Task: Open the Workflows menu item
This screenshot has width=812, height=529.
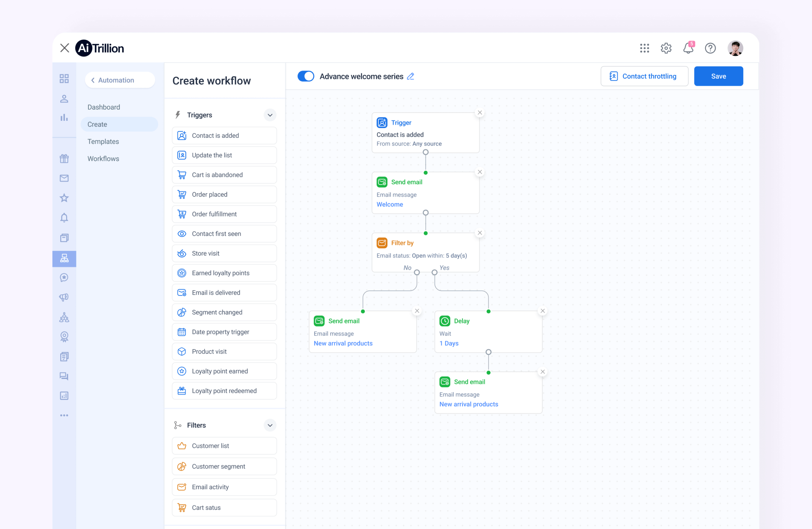Action: (x=103, y=159)
